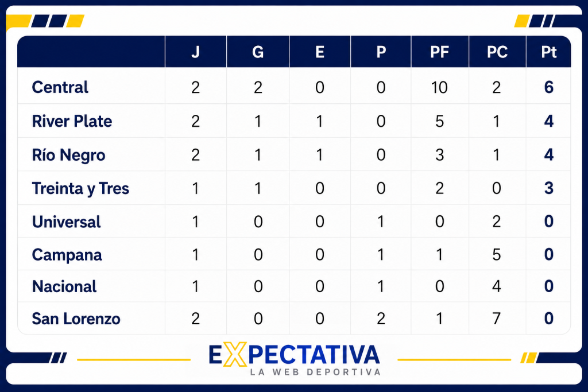Click the PC column header

pos(497,52)
